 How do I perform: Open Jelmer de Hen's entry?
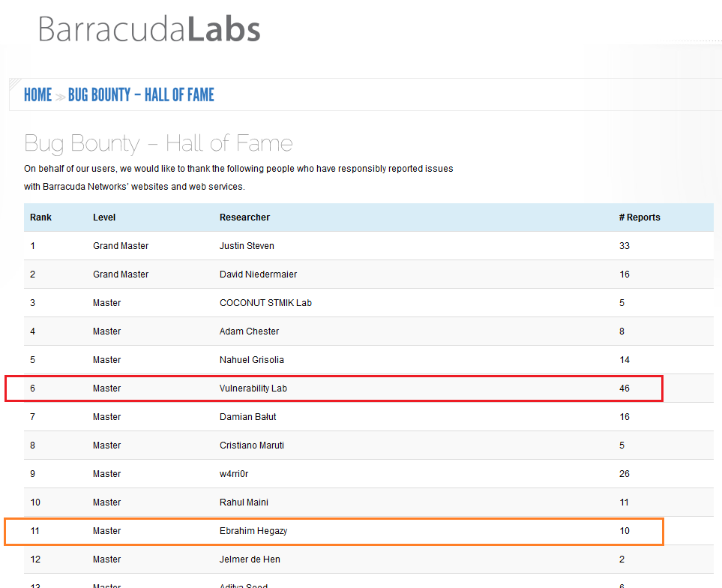coord(250,559)
